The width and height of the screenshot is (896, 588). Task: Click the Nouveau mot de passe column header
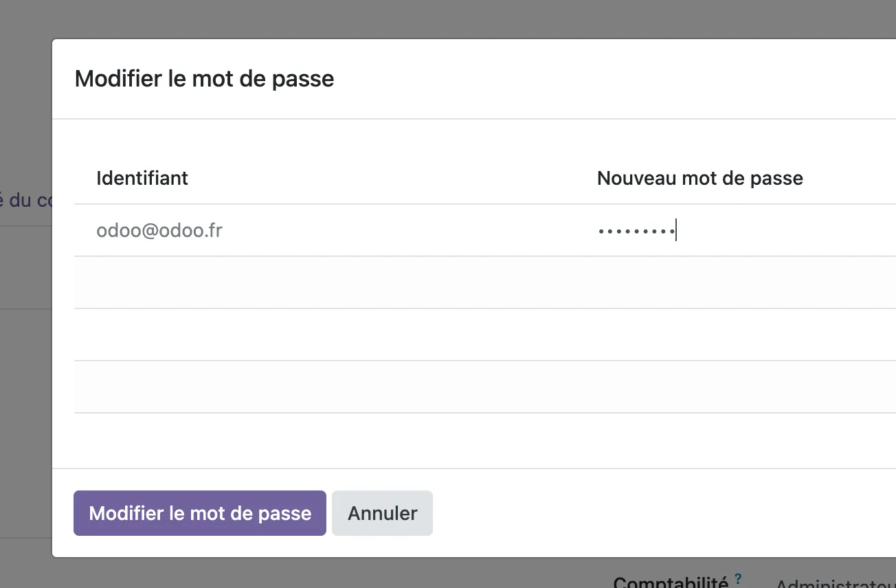[x=700, y=179]
